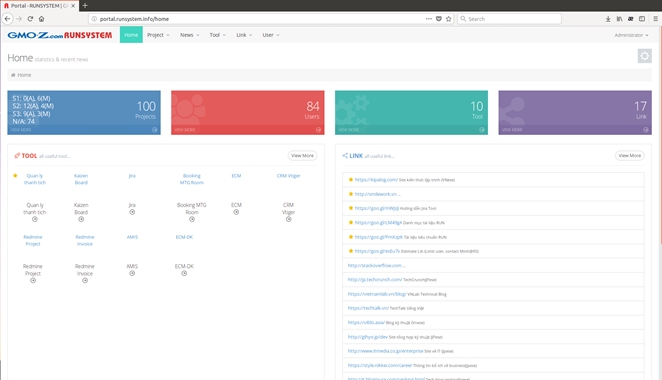Screen dimensions: 662x380
Task: Save to Pocket icon in address bar
Action: (439, 19)
